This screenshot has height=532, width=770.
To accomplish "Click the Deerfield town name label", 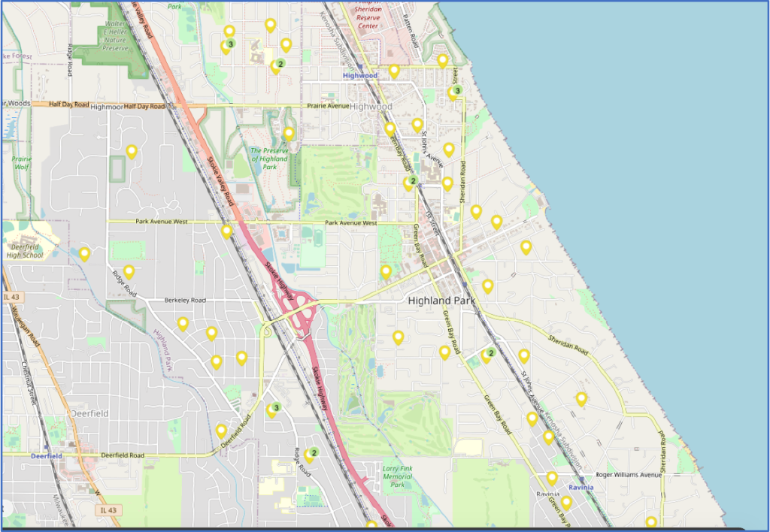I will tap(89, 413).
